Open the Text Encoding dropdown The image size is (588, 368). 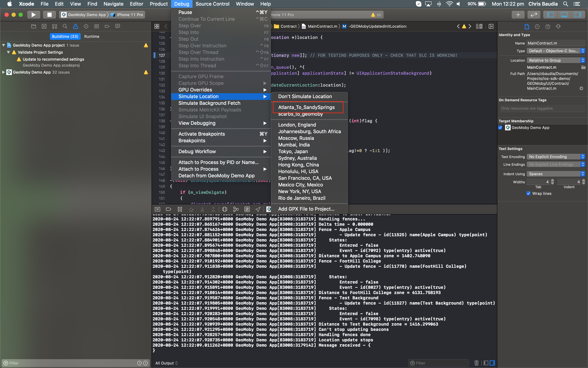[x=556, y=157]
